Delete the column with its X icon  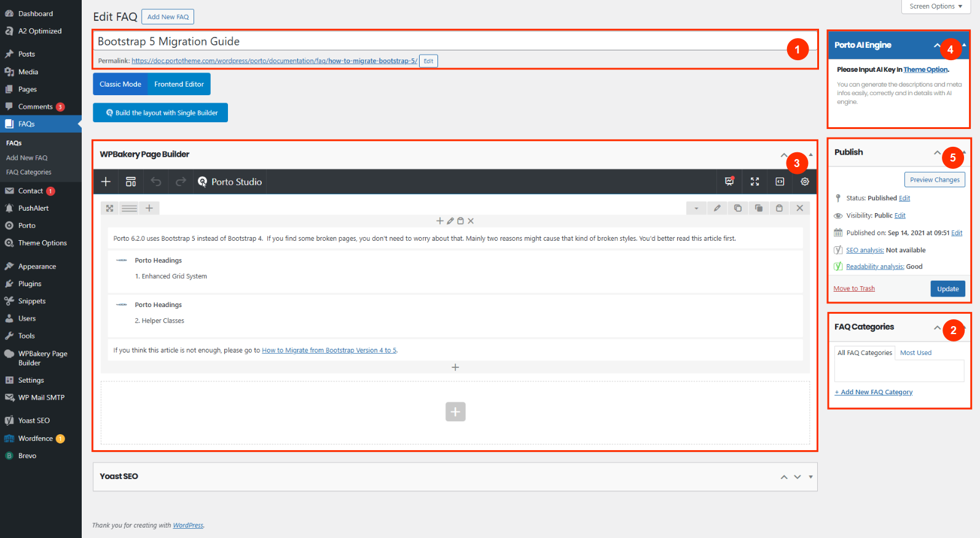[471, 220]
